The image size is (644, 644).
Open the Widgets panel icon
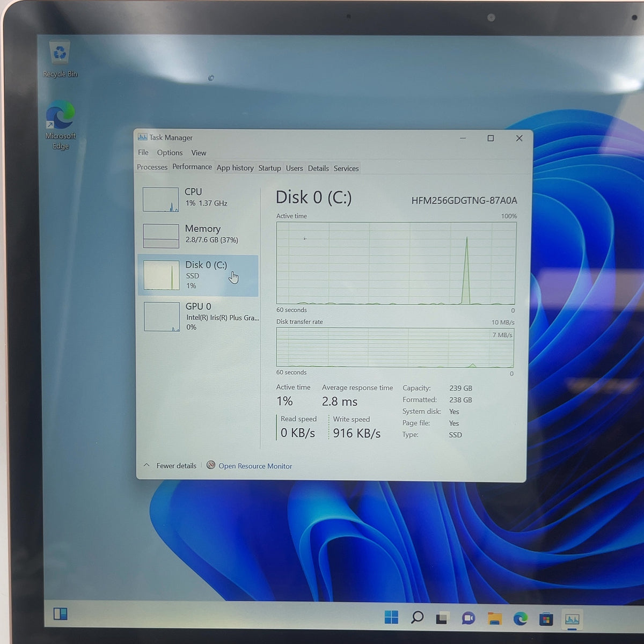(60, 613)
